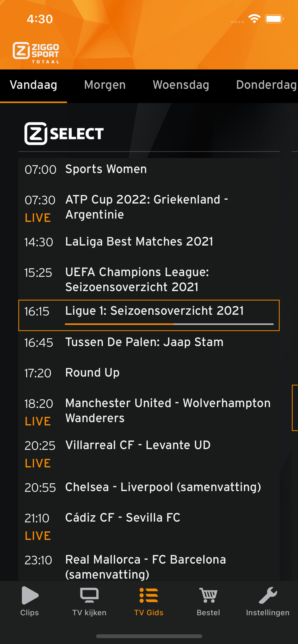Select the TV Gids list icon

click(149, 595)
